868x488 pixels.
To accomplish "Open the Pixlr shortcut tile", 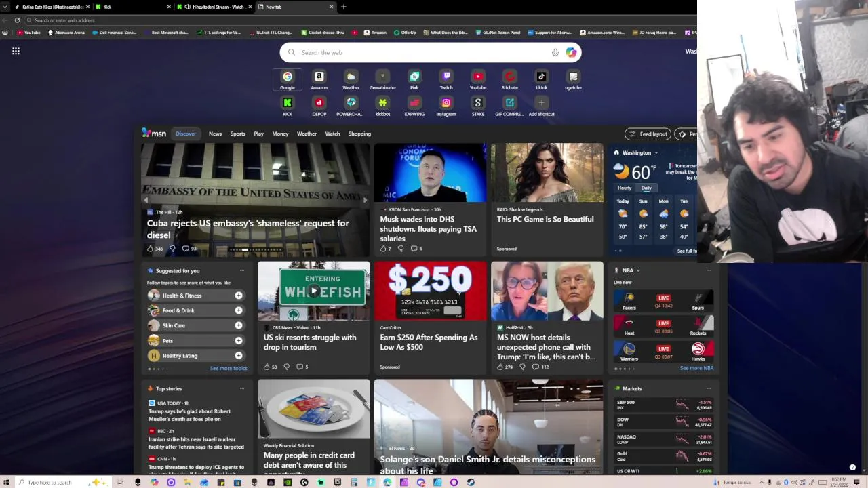I will click(x=414, y=80).
